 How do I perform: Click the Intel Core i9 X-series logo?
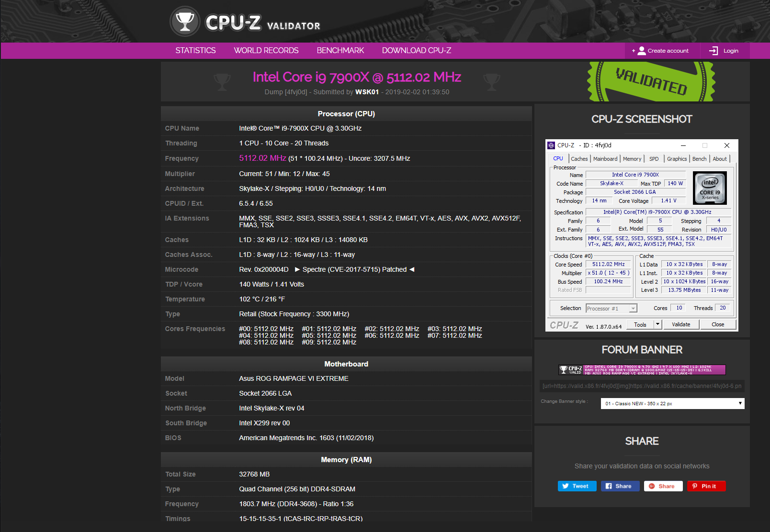[710, 188]
